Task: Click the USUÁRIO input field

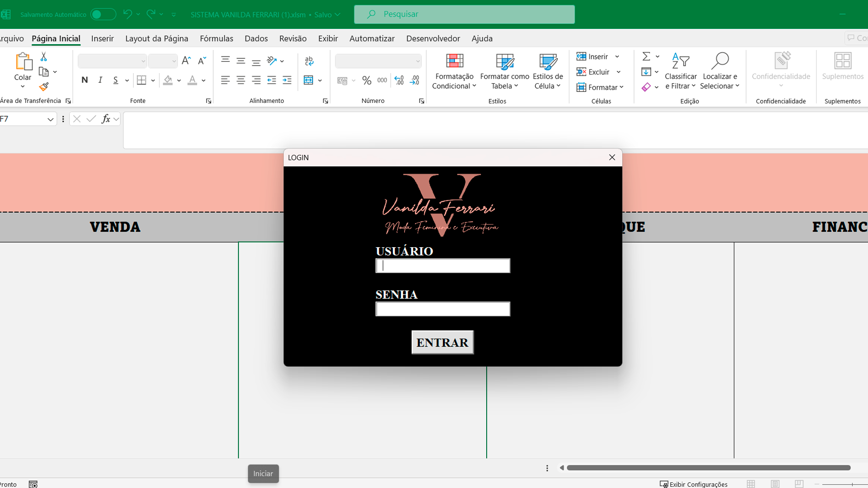Action: pos(443,266)
